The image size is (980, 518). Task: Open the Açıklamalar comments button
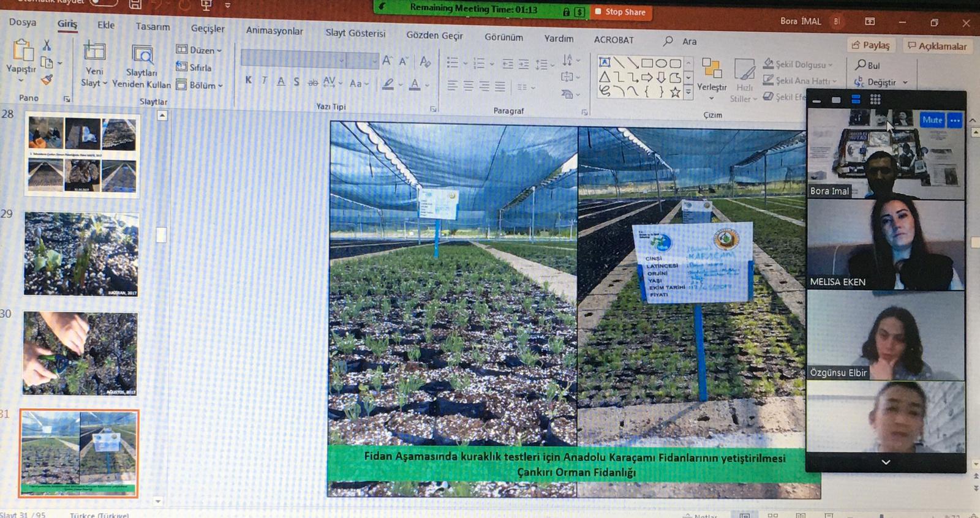[x=937, y=45]
